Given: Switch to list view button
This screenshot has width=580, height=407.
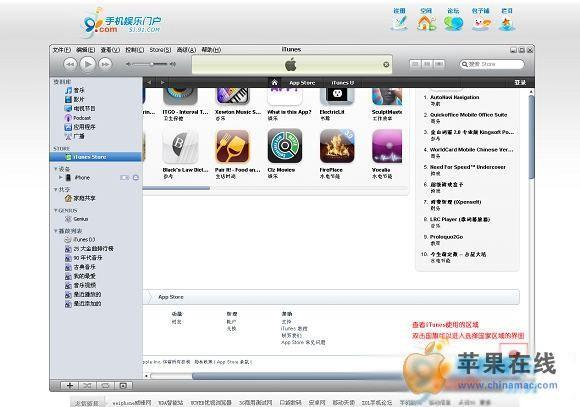Looking at the screenshot, I should tap(415, 64).
